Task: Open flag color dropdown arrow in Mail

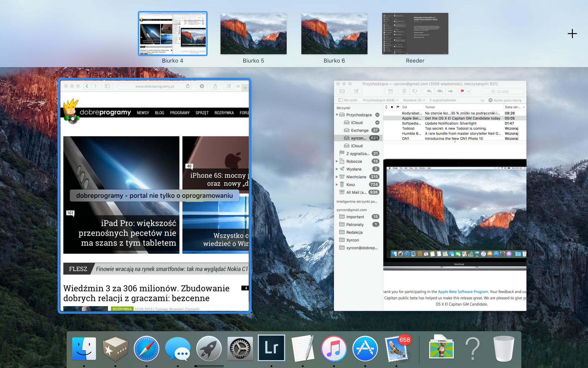Action: pyautogui.click(x=469, y=91)
